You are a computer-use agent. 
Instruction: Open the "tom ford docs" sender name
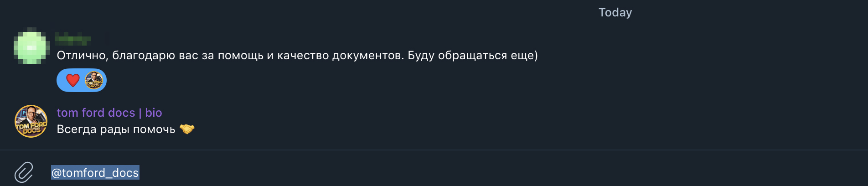(96, 113)
